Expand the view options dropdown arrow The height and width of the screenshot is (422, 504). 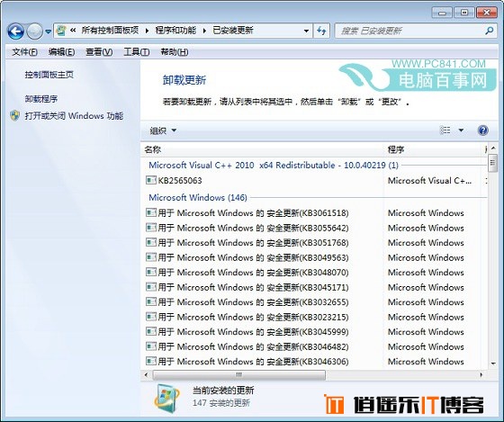pos(461,130)
